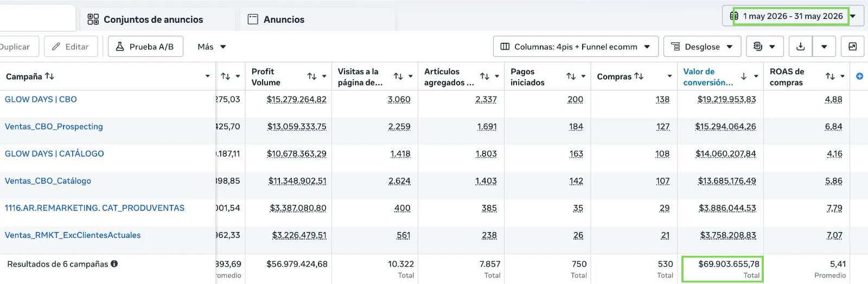Screen dimensions: 868x284
Task: Click conversion value $19.219.953,83
Action: pyautogui.click(x=727, y=99)
